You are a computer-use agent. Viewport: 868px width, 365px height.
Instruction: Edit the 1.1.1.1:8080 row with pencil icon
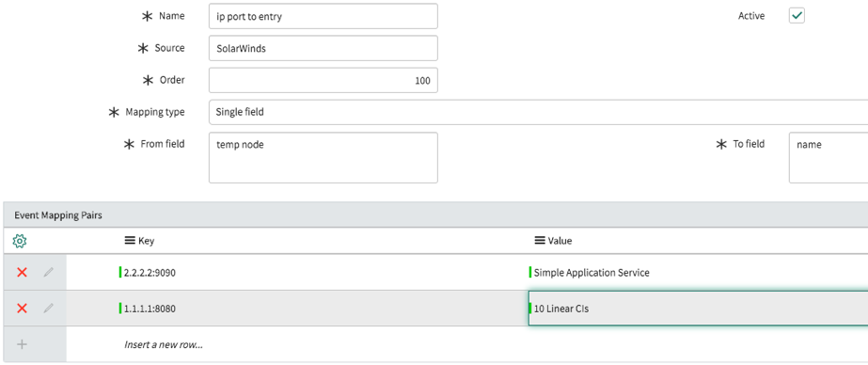pyautogui.click(x=49, y=309)
